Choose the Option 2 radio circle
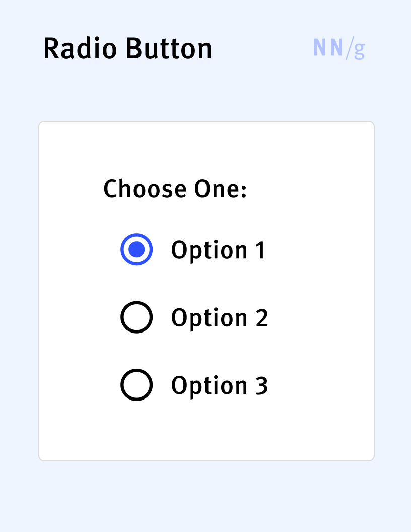 tap(136, 317)
